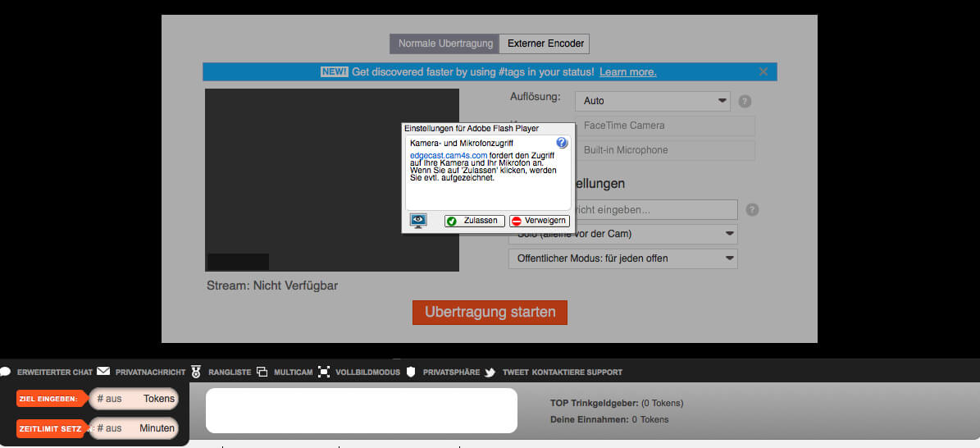Start broadcast with Übertragung starten

[490, 313]
